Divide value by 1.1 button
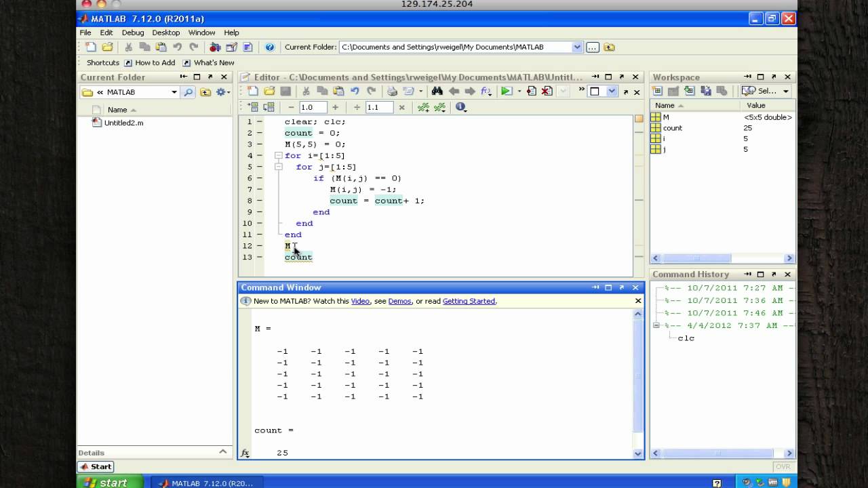 [x=357, y=107]
